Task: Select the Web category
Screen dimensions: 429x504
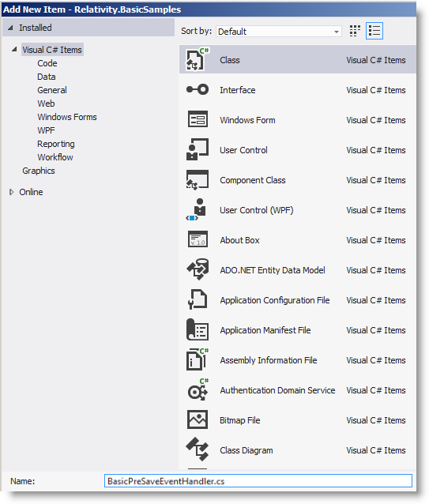Action: click(x=46, y=103)
